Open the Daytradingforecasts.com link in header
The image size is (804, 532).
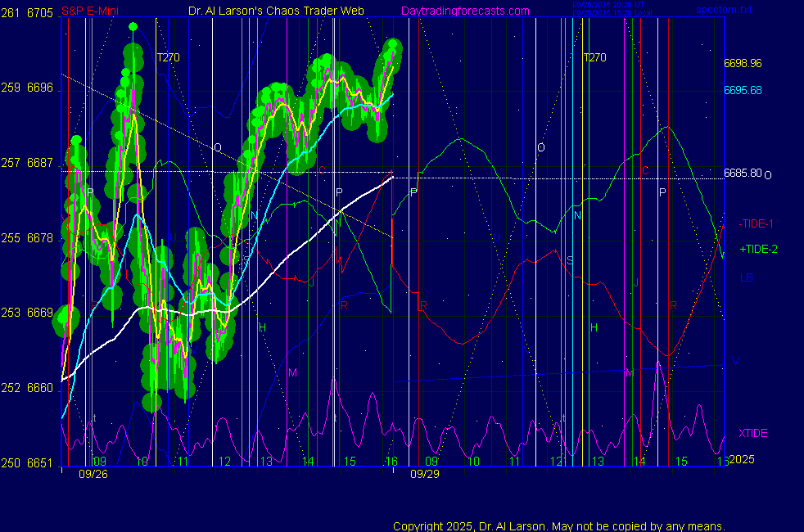click(464, 11)
